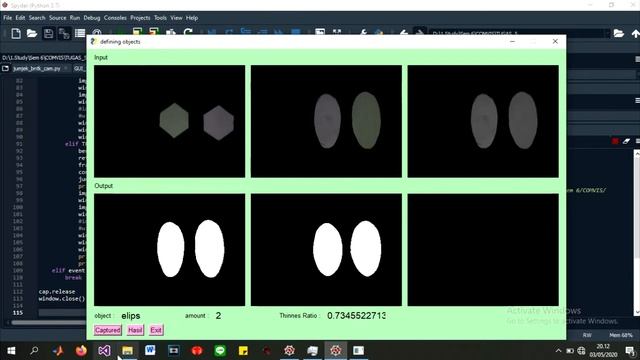The image size is (640, 360).
Task: Click the second output binary ellipses image
Action: click(x=326, y=249)
